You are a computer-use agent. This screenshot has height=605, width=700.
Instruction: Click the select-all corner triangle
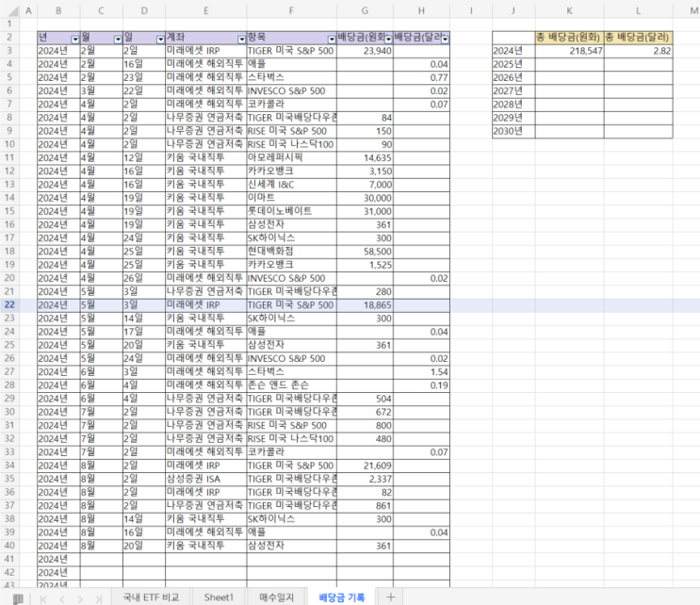point(13,10)
